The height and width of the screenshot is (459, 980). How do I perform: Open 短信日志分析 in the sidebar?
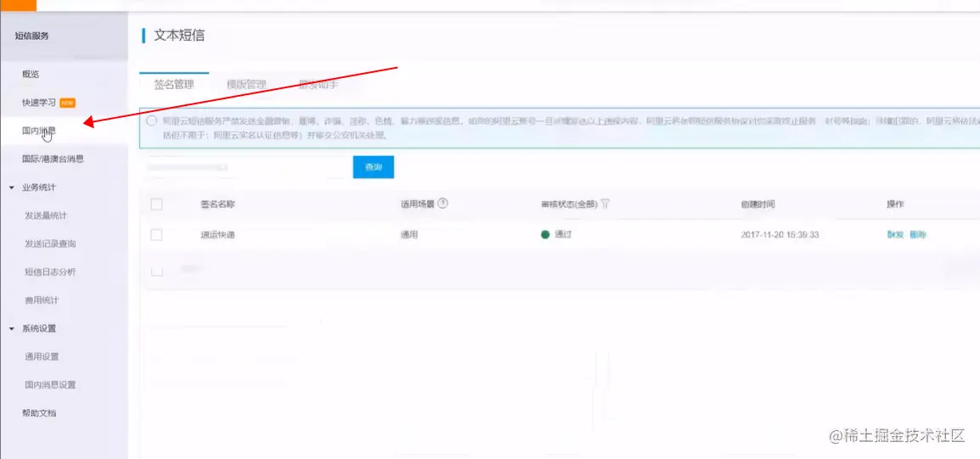(x=51, y=271)
